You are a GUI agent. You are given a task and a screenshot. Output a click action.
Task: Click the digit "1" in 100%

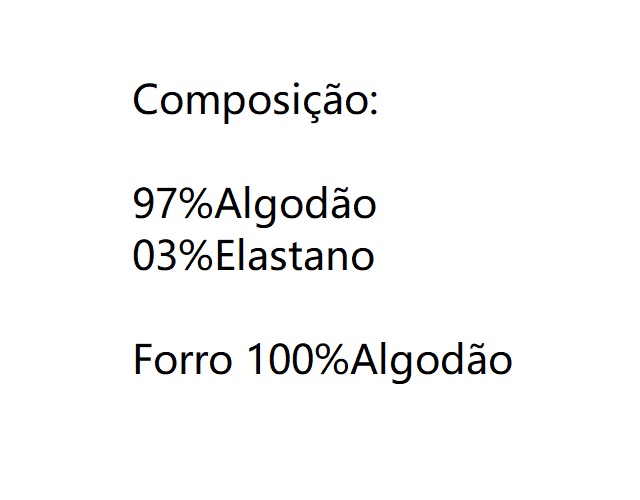tap(251, 360)
